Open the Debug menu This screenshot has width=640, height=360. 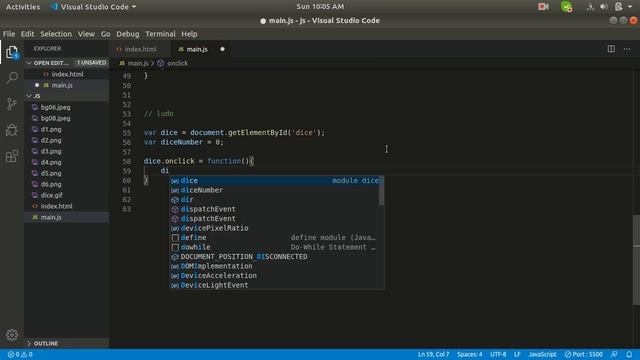(x=128, y=34)
